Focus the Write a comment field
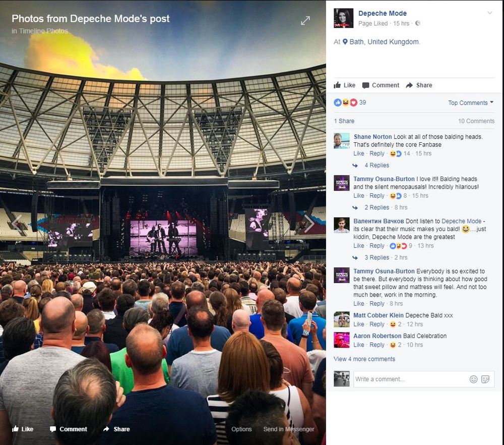Image resolution: width=504 pixels, height=445 pixels. [411, 379]
